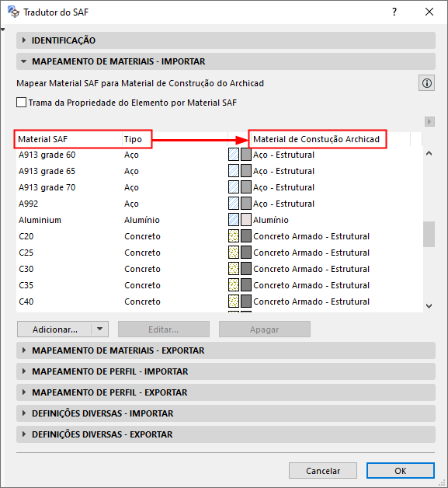Expand DEFINIÇÕES DIVERSAS - EXPORTAR section
Screen dimensions: 448x488
click(226, 434)
